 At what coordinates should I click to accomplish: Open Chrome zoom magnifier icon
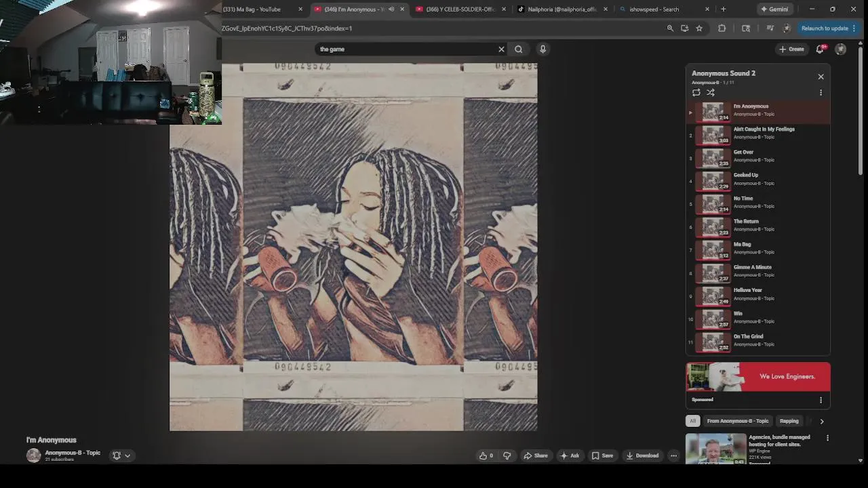pos(670,28)
